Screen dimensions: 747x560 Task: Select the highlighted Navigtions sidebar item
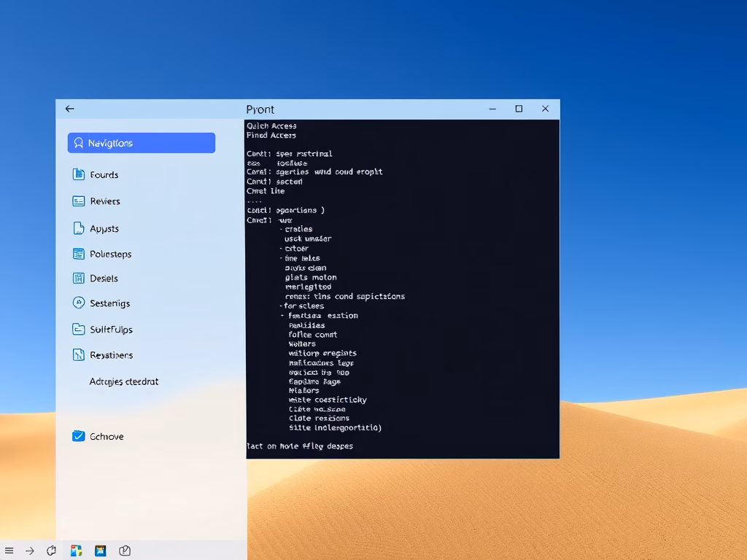141,143
